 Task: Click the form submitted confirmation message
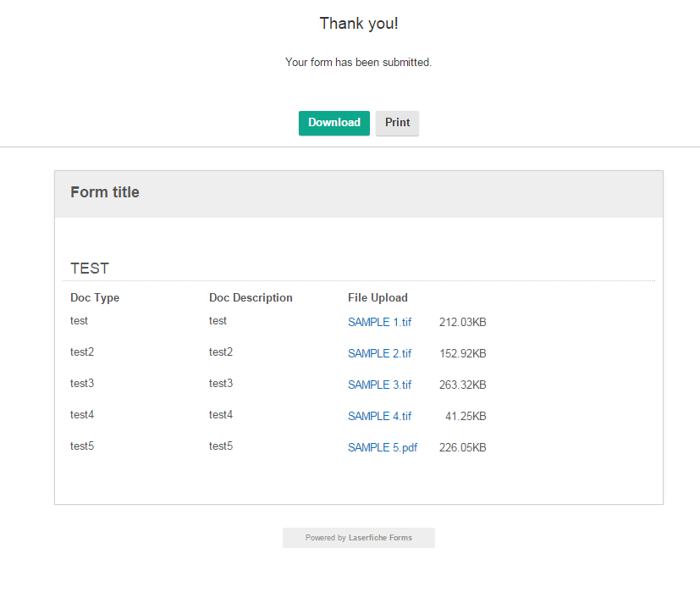click(x=358, y=63)
